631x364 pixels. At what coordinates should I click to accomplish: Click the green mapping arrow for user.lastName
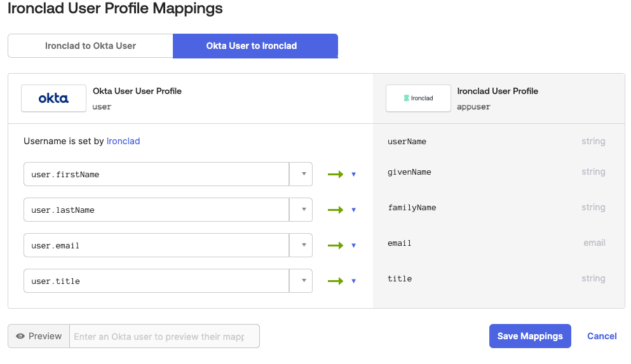pos(336,210)
